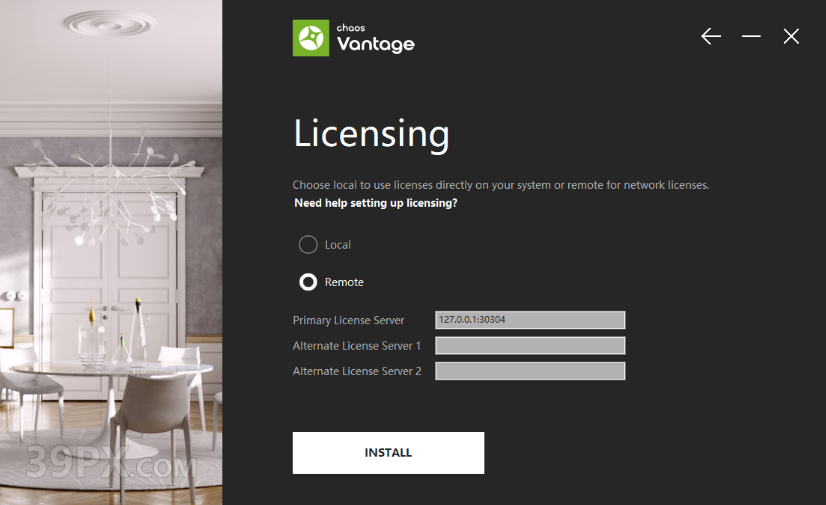Focus the Alternate License Server 1 field
Viewport: 826px width, 505px height.
530,345
